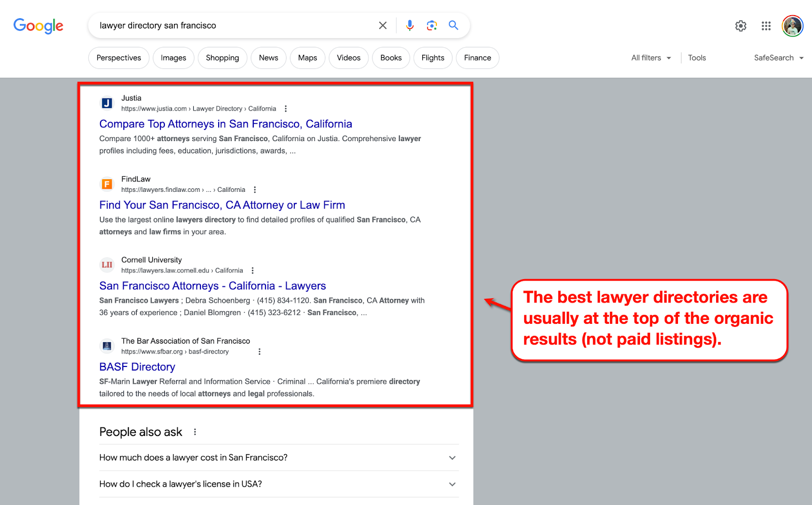
Task: Expand 'How much does a lawyer cost' question
Action: [279, 458]
